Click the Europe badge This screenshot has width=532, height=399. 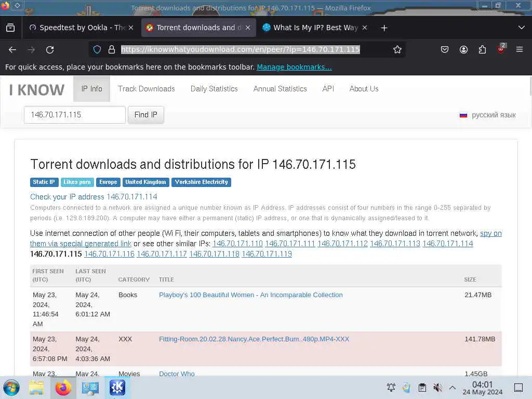(108, 182)
